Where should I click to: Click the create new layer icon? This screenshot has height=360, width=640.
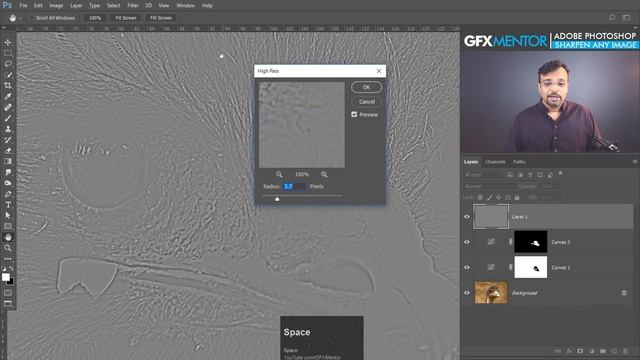click(614, 351)
